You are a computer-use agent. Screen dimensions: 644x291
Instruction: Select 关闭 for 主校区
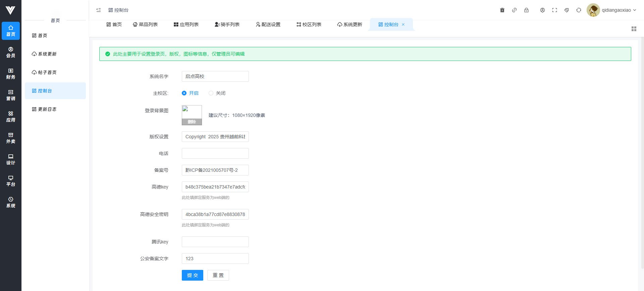(x=211, y=93)
